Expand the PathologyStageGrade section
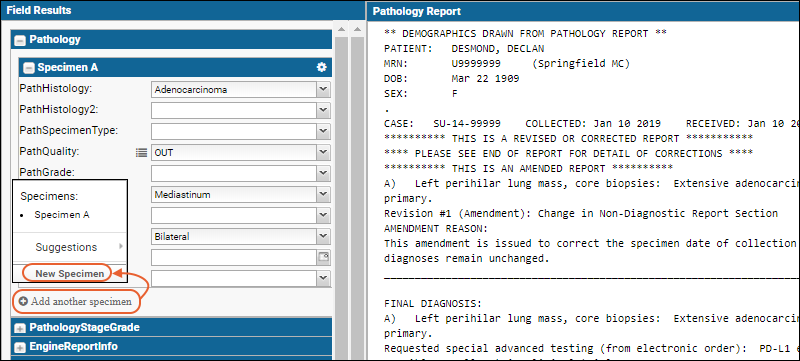This screenshot has width=800, height=361. (x=20, y=328)
